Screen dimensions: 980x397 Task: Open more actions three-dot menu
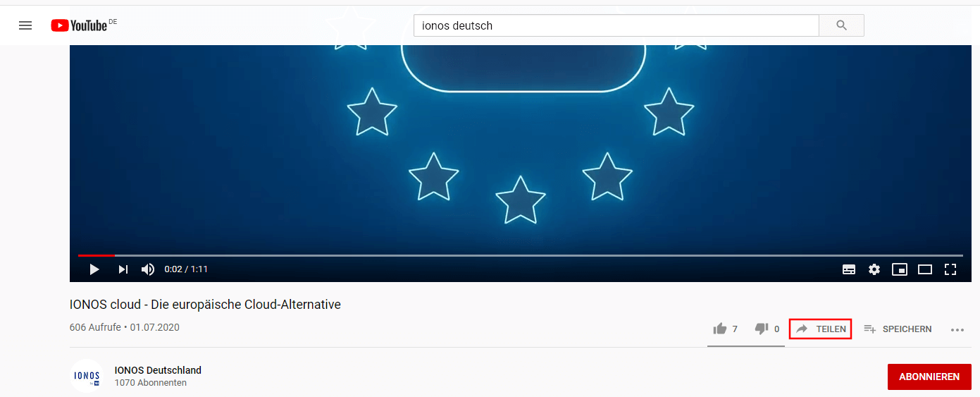(x=957, y=329)
